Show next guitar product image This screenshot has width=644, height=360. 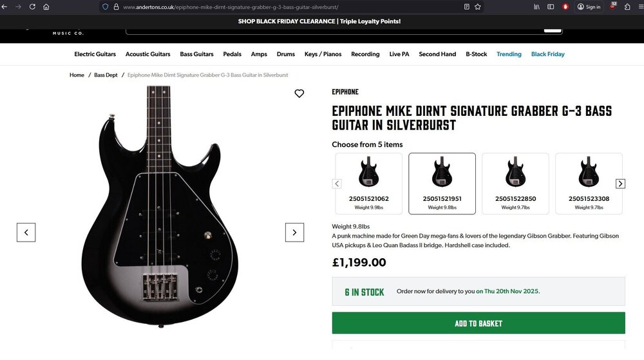294,232
